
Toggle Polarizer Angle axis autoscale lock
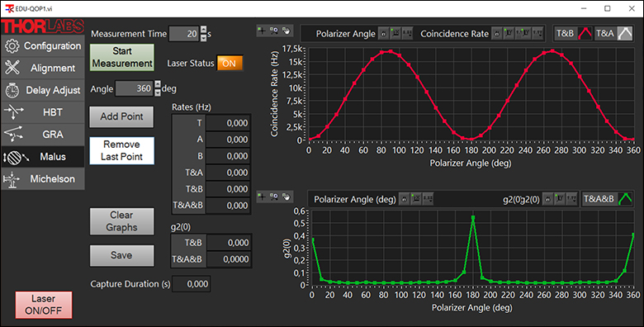[383, 34]
